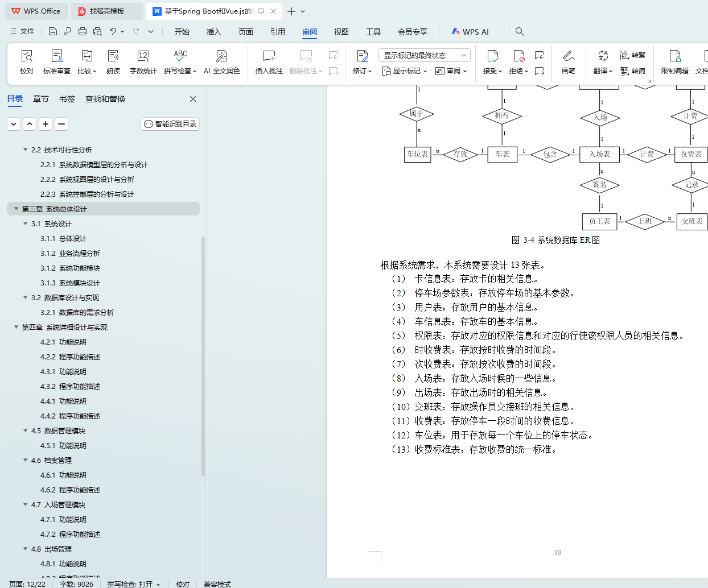This screenshot has width=708, height=588.
Task: Click the 修订 track changes icon
Action: tap(362, 56)
